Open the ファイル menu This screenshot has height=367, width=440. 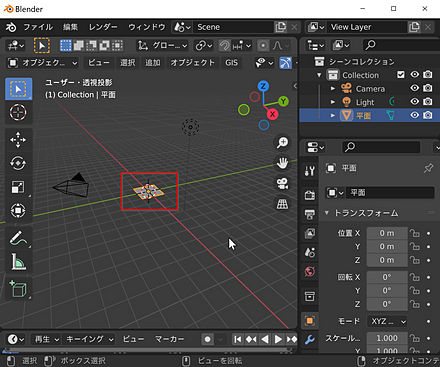(x=38, y=27)
